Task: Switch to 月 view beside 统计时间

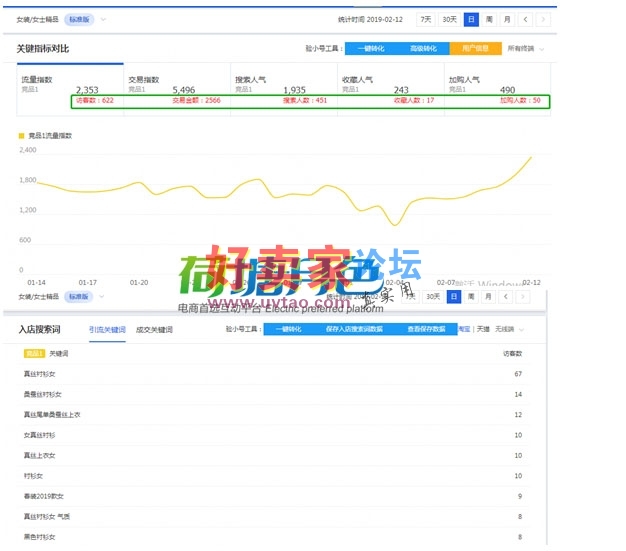Action: click(507, 19)
